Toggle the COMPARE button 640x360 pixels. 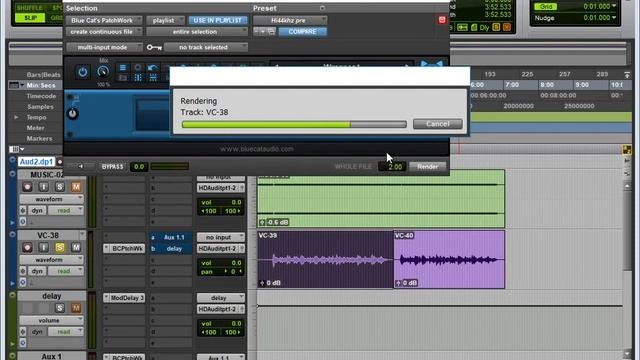[x=302, y=31]
